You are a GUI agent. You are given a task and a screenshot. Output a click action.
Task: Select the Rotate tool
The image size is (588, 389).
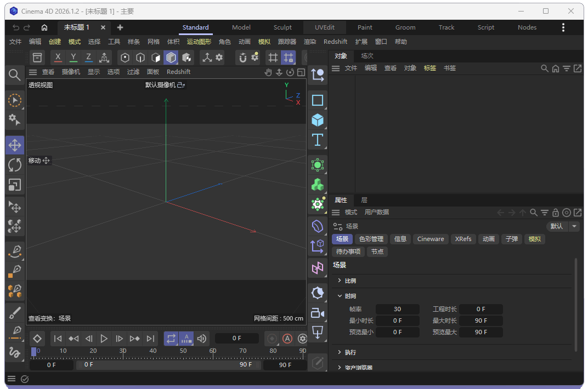pos(15,165)
